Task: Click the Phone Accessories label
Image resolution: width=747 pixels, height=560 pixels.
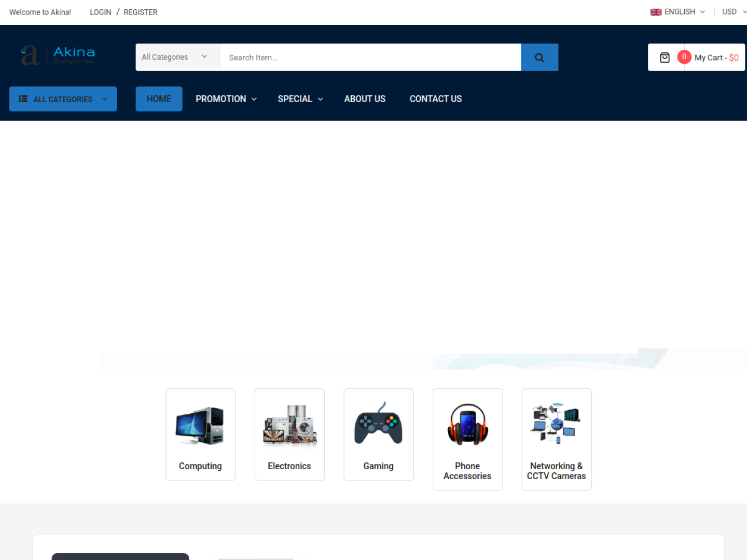Action: coord(467,471)
